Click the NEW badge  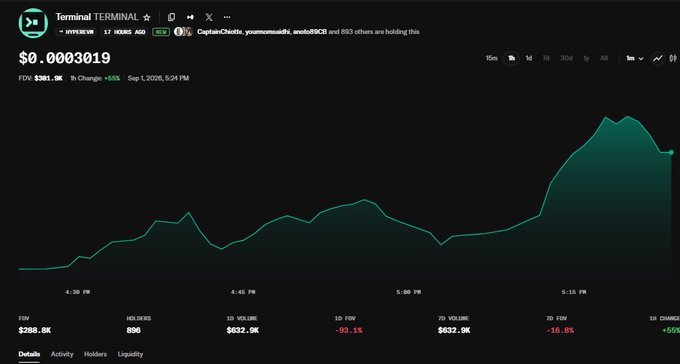[x=161, y=32]
